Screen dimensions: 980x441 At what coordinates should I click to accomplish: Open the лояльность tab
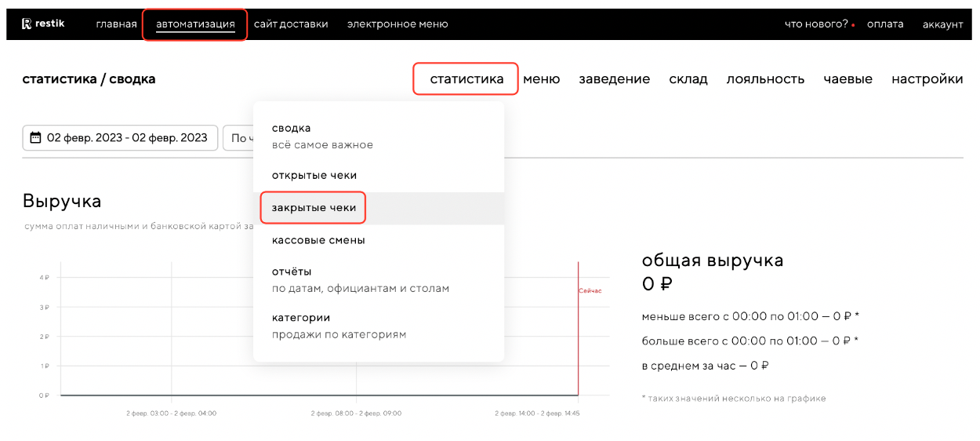click(765, 78)
